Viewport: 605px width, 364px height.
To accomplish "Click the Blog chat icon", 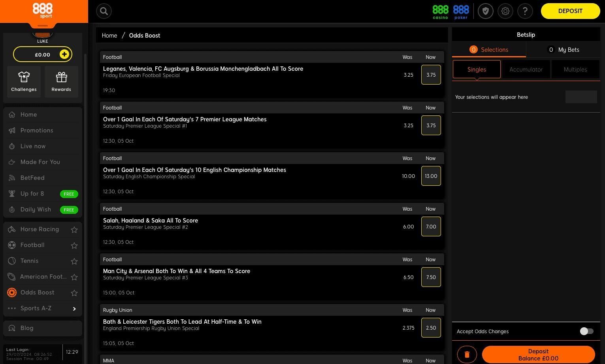I will pyautogui.click(x=12, y=328).
